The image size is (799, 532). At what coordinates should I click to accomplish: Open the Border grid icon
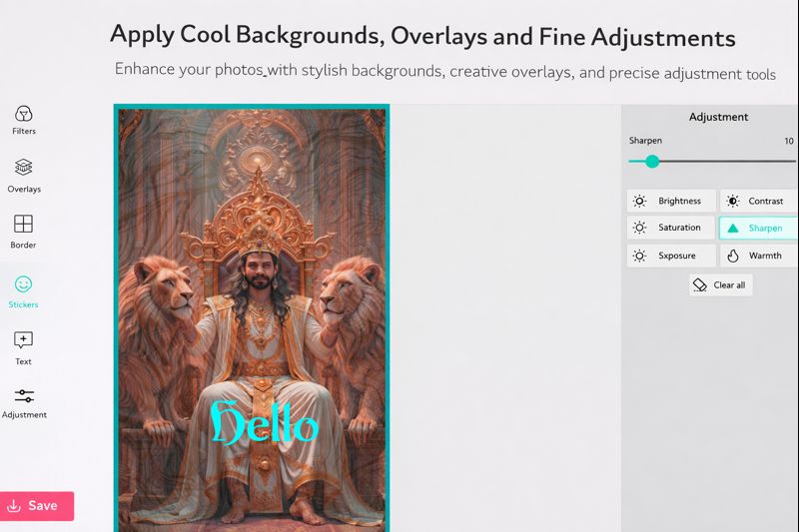pos(23,224)
